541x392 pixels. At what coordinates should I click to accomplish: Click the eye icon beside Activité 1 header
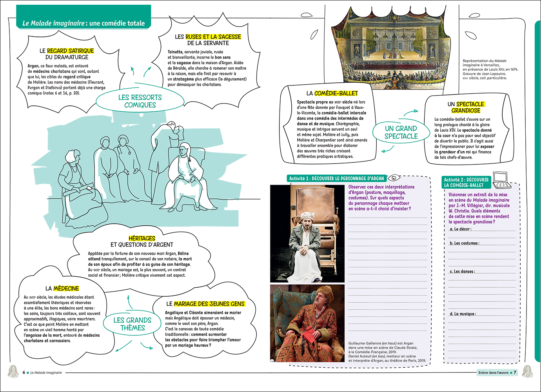click(x=393, y=178)
